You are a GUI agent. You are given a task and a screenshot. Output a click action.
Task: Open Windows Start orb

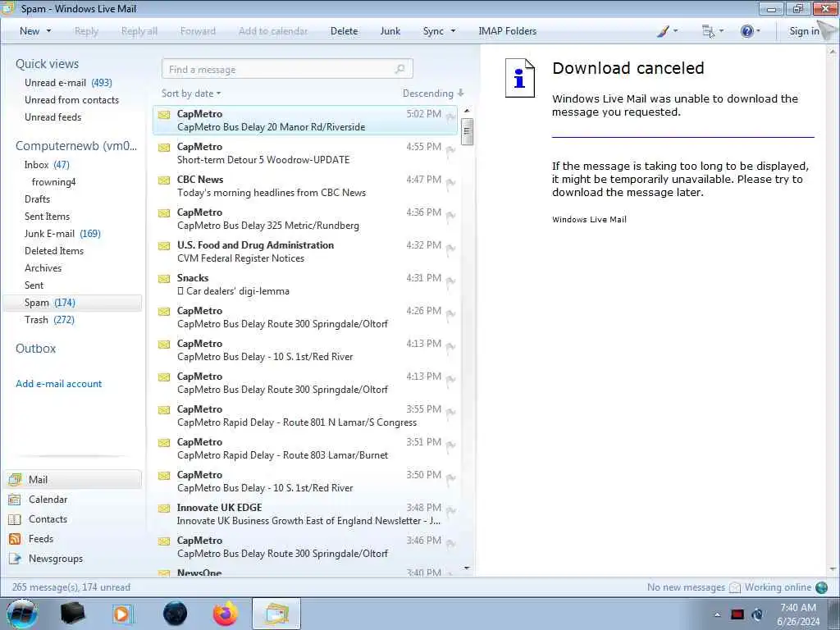(22, 614)
